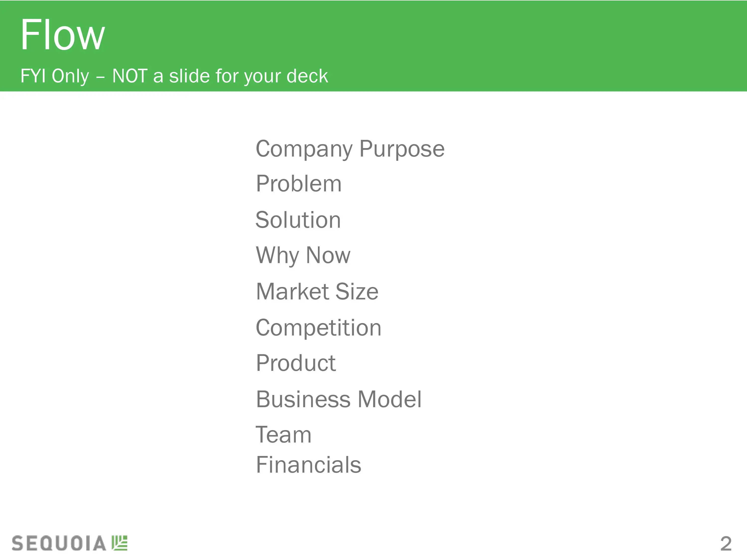Click the "Financials" list item
The height and width of the screenshot is (560, 747).
pyautogui.click(x=308, y=465)
